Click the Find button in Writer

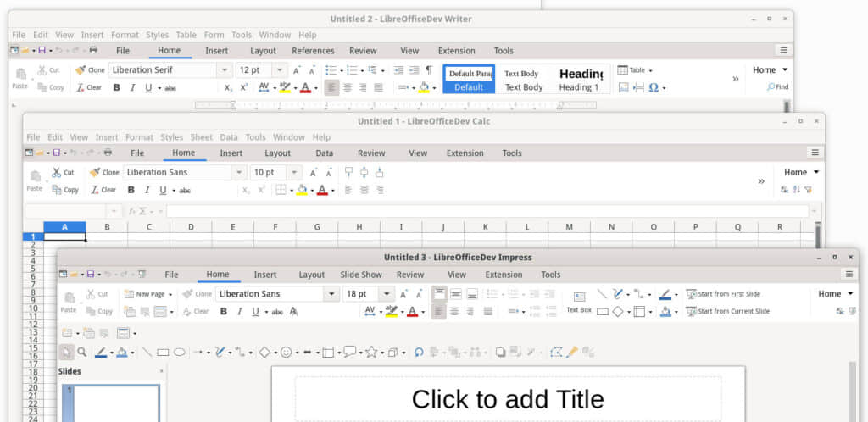click(777, 87)
